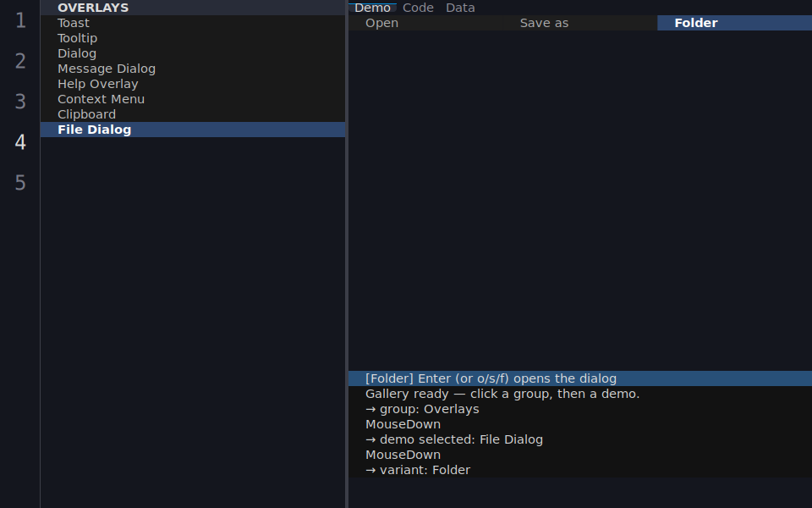Select the Help Overlay demo
Image resolution: width=812 pixels, height=508 pixels.
tap(193, 84)
